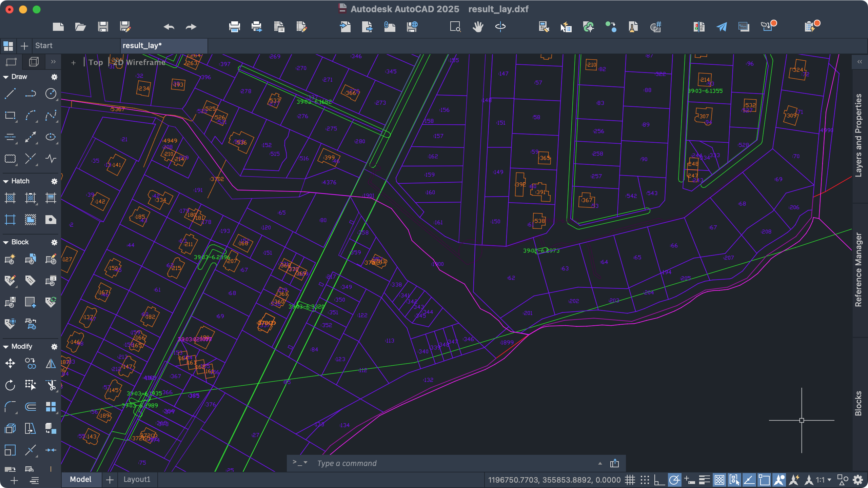This screenshot has width=868, height=488.
Task: Select the Fillet tool
Action: coord(10,407)
